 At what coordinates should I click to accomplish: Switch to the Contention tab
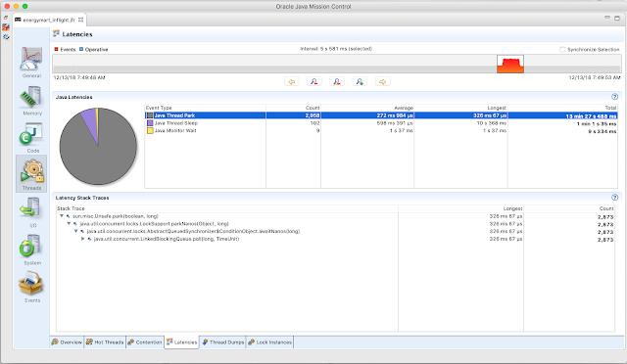(x=145, y=342)
